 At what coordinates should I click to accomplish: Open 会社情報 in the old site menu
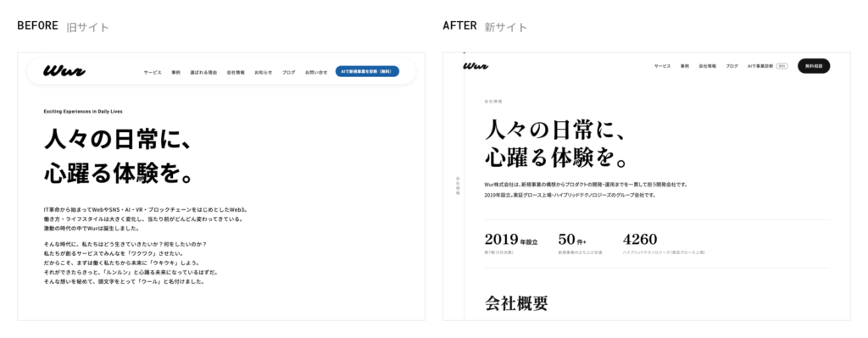click(236, 73)
